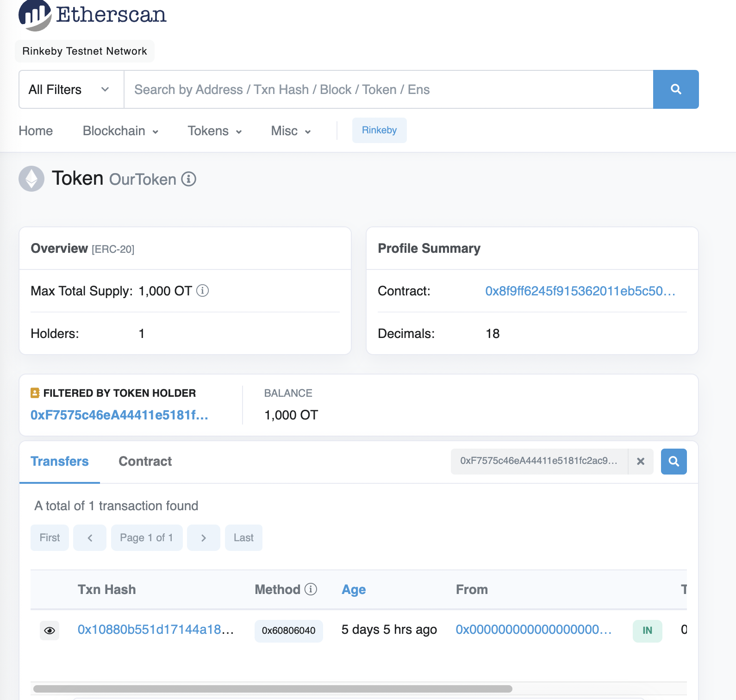Click the Etherscan logo

pyautogui.click(x=92, y=15)
